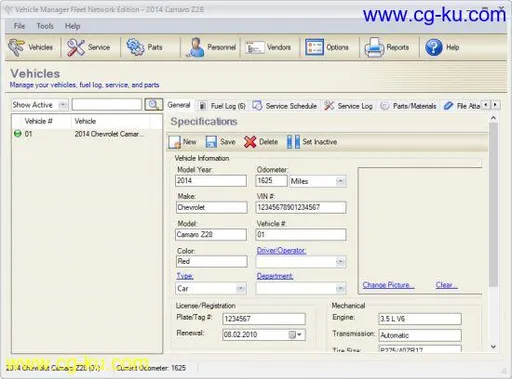Switch to the Fuel Log (6) tab

click(x=222, y=106)
